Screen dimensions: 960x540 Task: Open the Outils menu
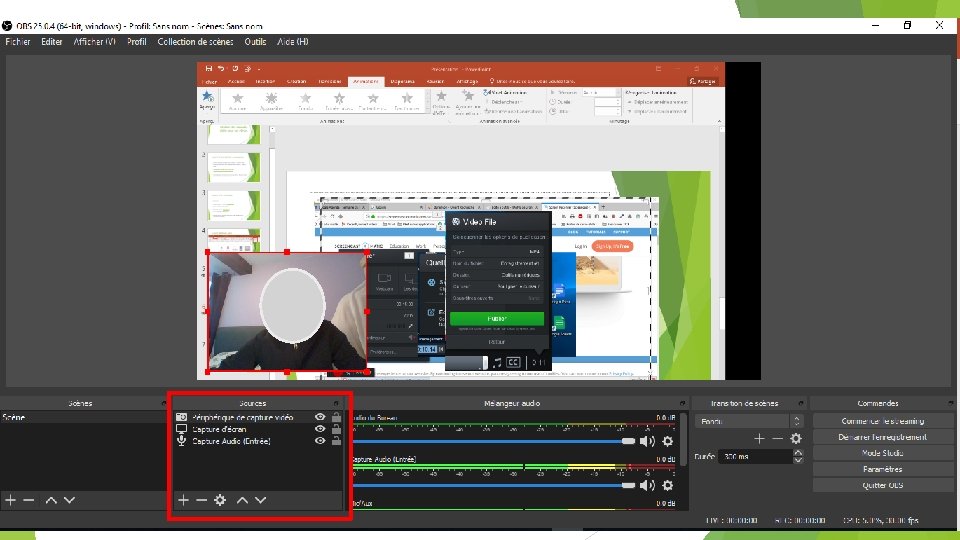point(255,42)
